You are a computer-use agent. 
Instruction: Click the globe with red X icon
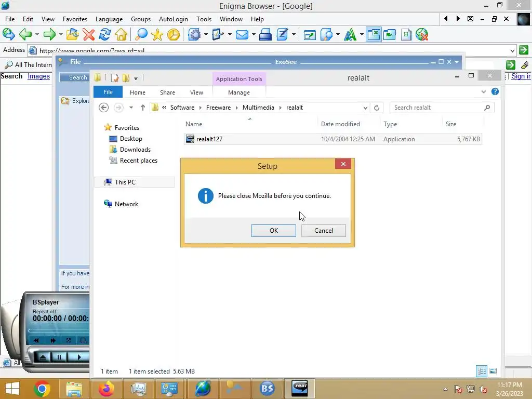click(x=422, y=34)
